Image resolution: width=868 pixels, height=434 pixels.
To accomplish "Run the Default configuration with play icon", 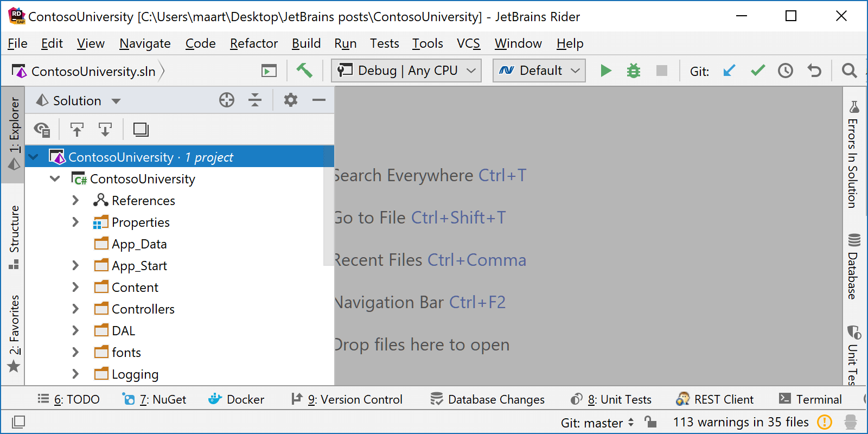I will 606,71.
